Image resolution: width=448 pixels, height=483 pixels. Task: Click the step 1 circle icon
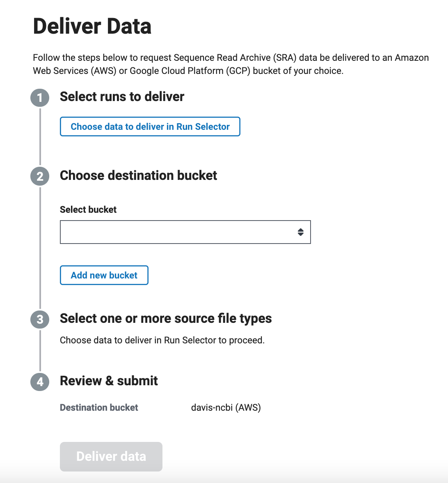click(x=40, y=98)
